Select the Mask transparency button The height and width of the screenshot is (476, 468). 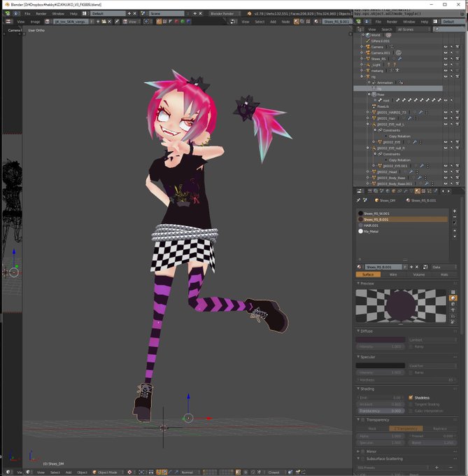372,428
